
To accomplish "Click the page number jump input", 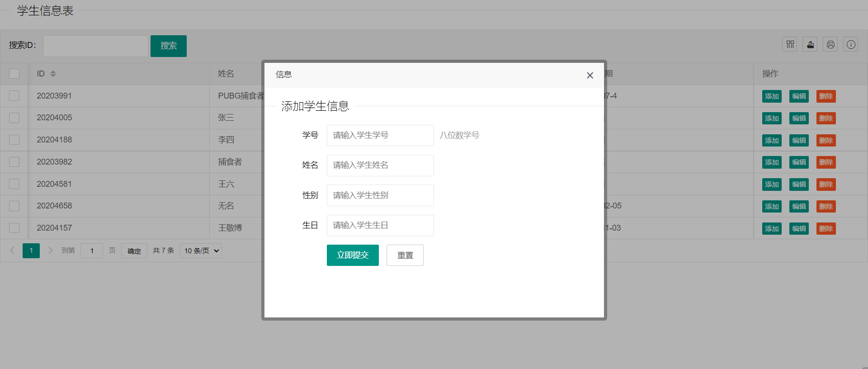I will pyautogui.click(x=92, y=251).
